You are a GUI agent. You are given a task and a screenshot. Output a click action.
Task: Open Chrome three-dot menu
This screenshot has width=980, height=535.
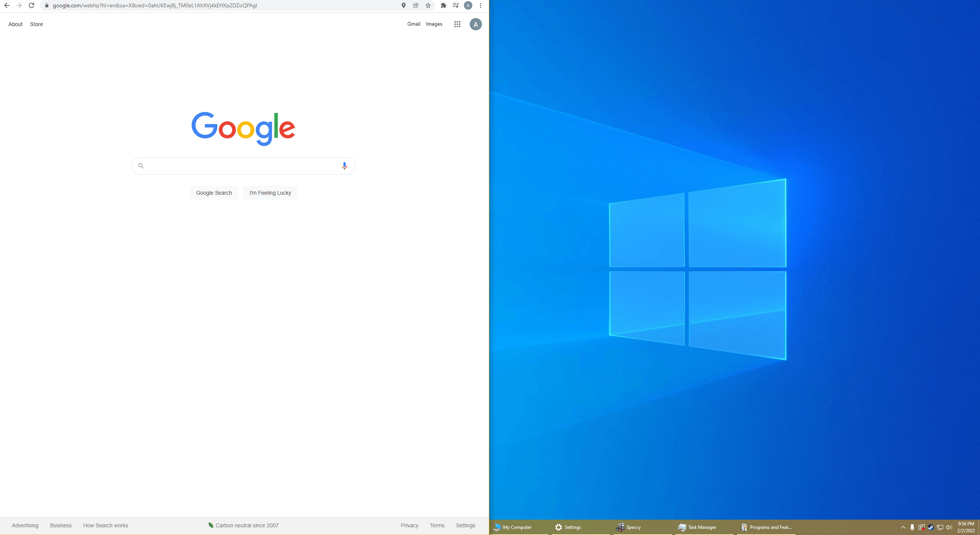point(480,5)
